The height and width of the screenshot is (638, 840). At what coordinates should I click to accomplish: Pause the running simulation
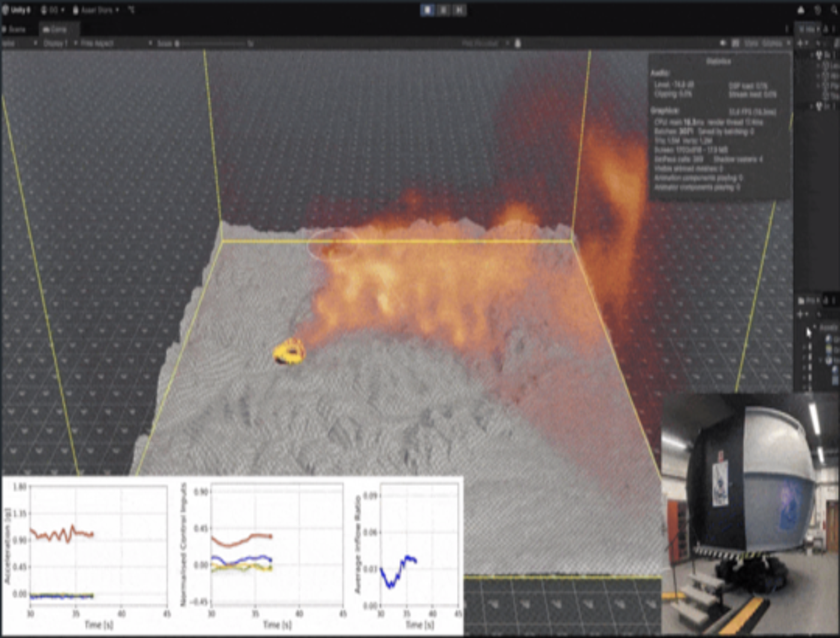(x=443, y=10)
